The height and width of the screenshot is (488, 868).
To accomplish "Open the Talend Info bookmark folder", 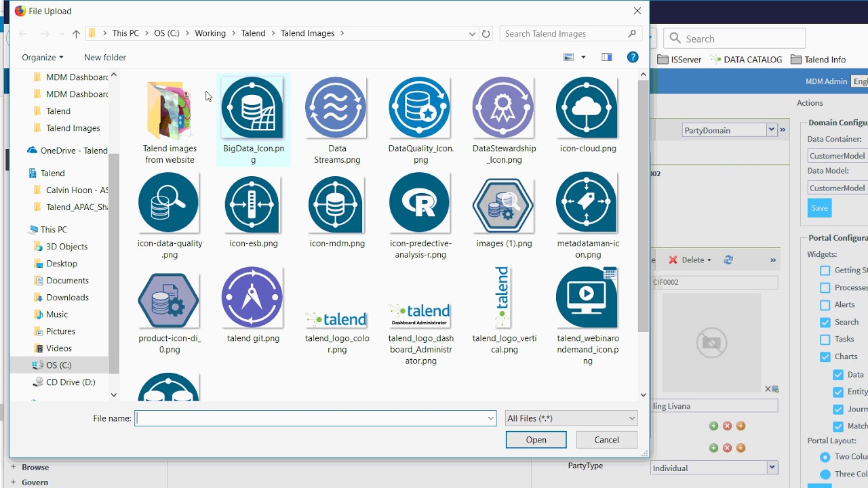I will pyautogui.click(x=818, y=60).
